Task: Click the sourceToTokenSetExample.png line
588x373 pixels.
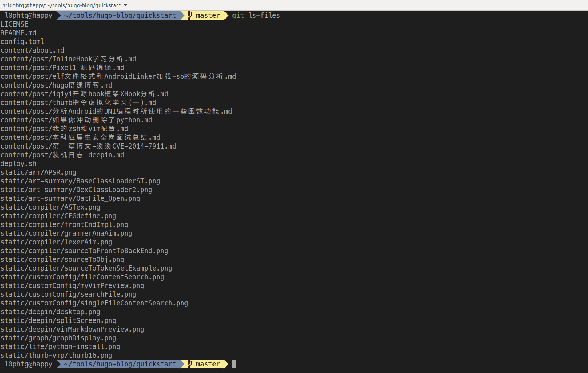Action: pyautogui.click(x=86, y=268)
